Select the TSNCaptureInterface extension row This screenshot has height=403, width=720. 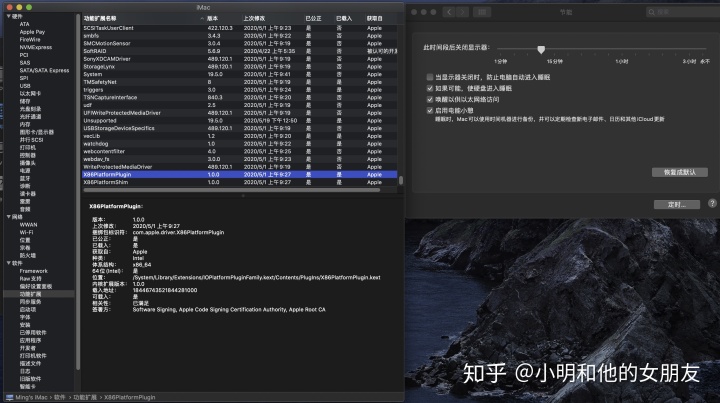[x=240, y=97]
